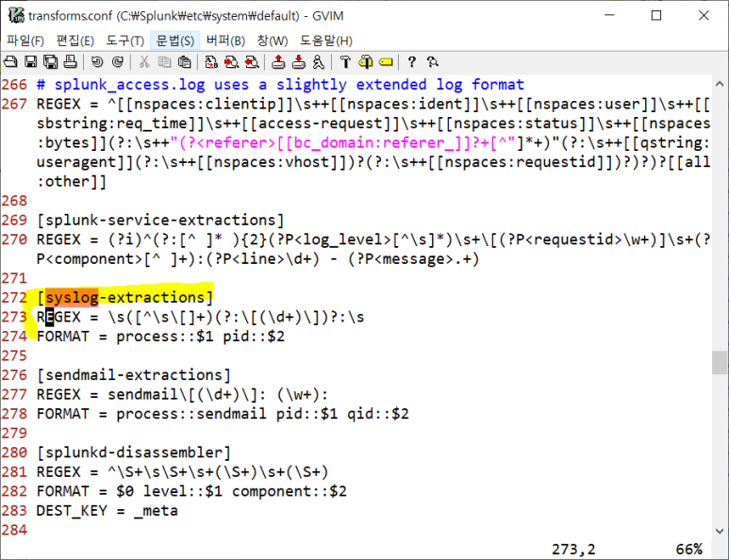Image resolution: width=729 pixels, height=560 pixels.
Task: Click the '66%' scroll percentage indicator
Action: [x=689, y=550]
